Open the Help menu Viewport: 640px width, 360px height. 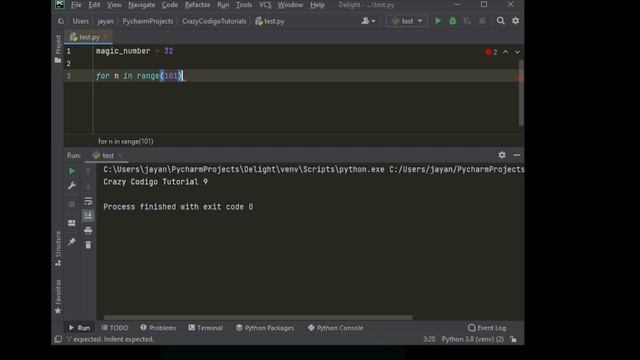pyautogui.click(x=317, y=5)
